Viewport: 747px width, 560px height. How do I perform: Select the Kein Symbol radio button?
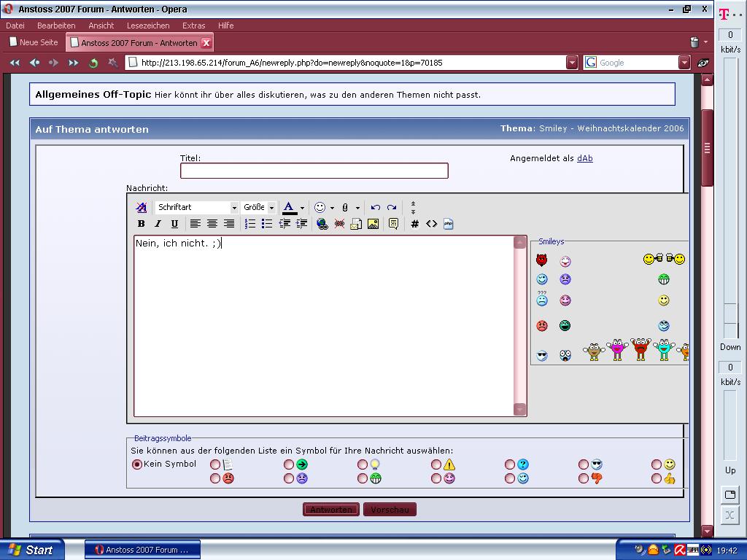pos(136,464)
